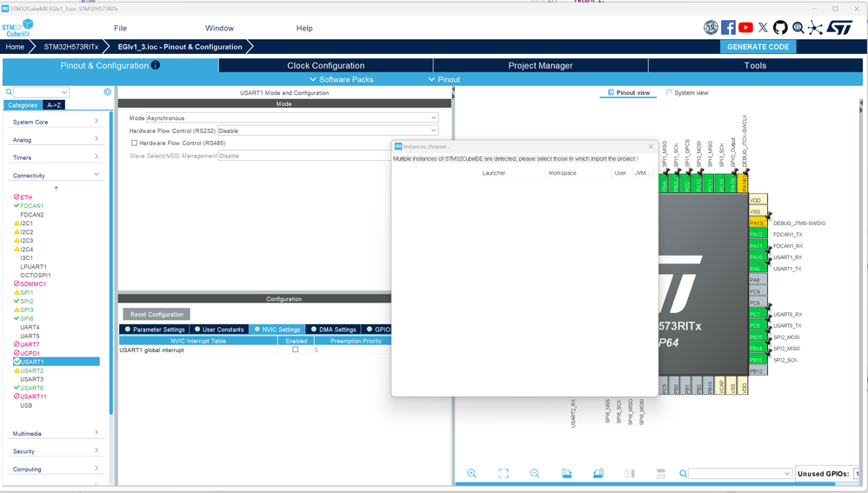Open the Pinout dropdown menu

tap(444, 80)
